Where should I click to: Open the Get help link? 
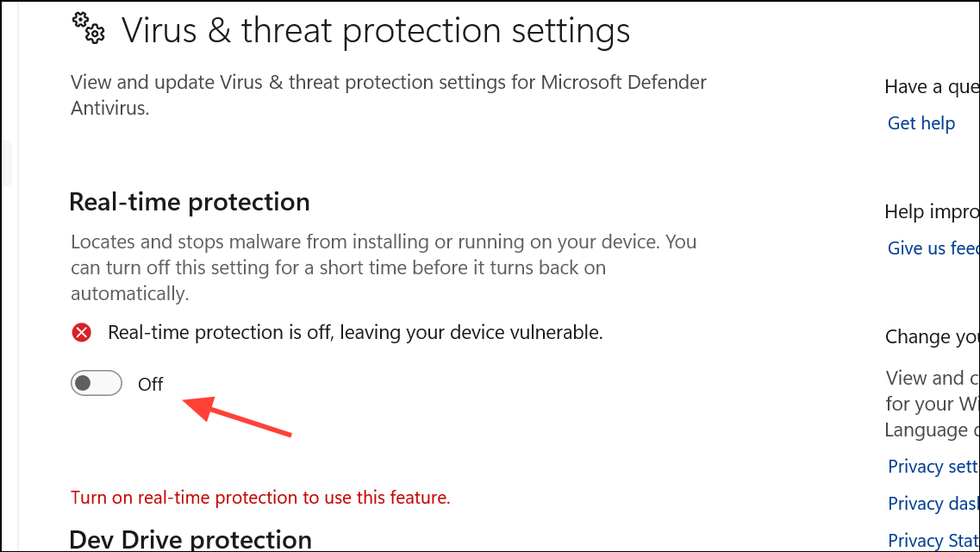(x=921, y=123)
